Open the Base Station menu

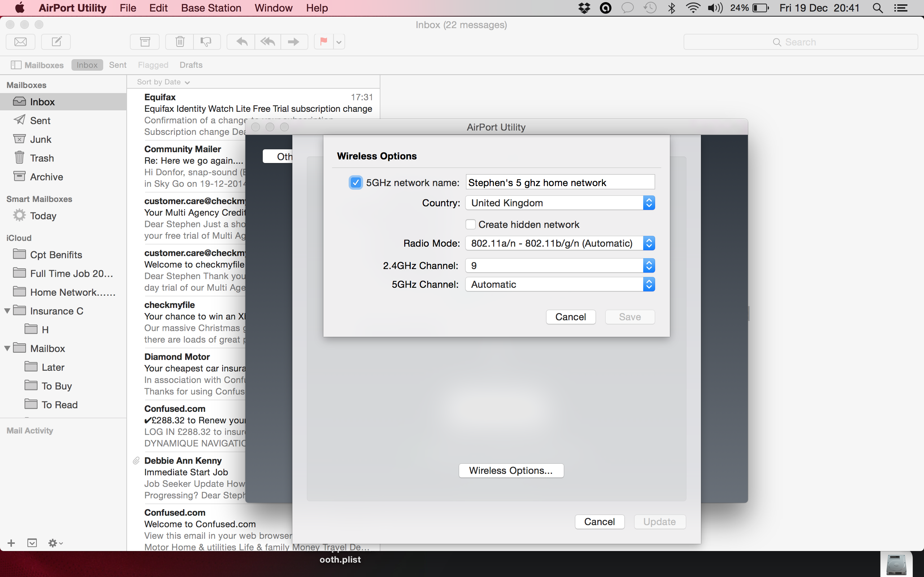tap(211, 8)
